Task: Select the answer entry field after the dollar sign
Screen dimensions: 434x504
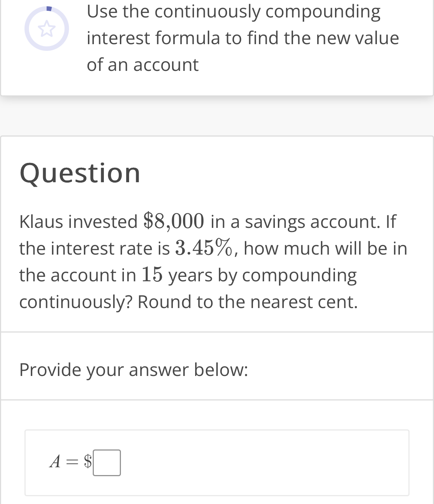Action: 108,463
